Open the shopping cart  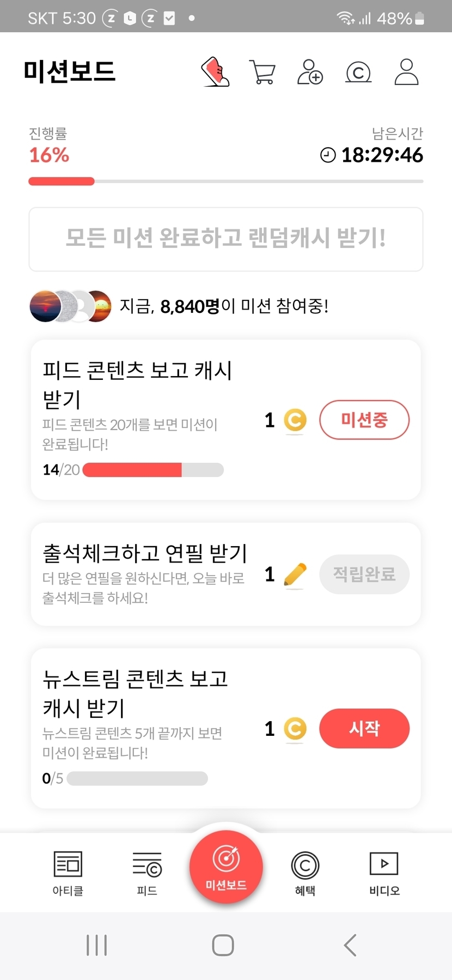click(x=262, y=72)
